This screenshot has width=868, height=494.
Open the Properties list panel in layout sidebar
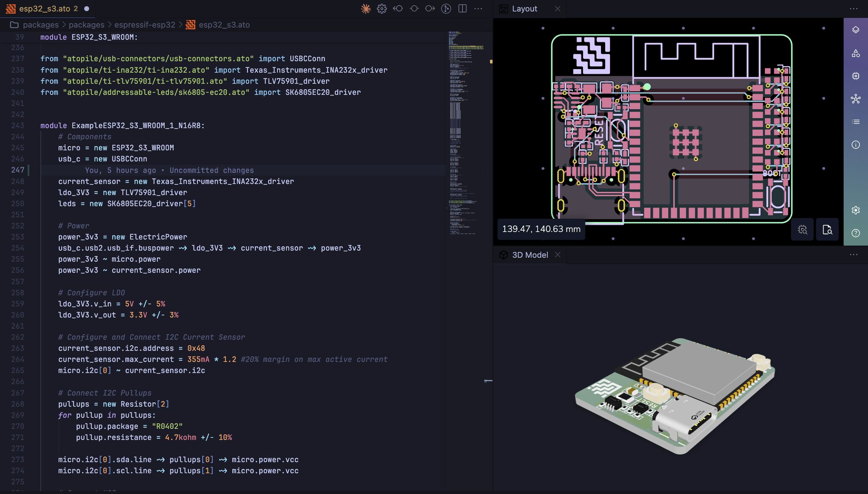tap(856, 122)
